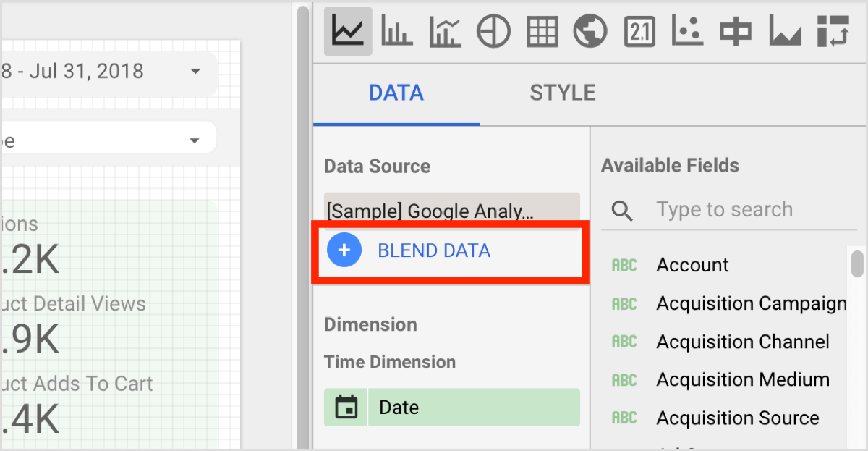Select the time series line chart type
This screenshot has height=451, width=868.
348,31
